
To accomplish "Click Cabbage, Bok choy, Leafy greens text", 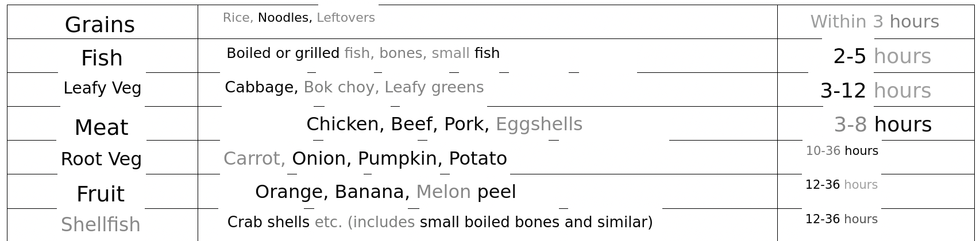I will coord(354,87).
